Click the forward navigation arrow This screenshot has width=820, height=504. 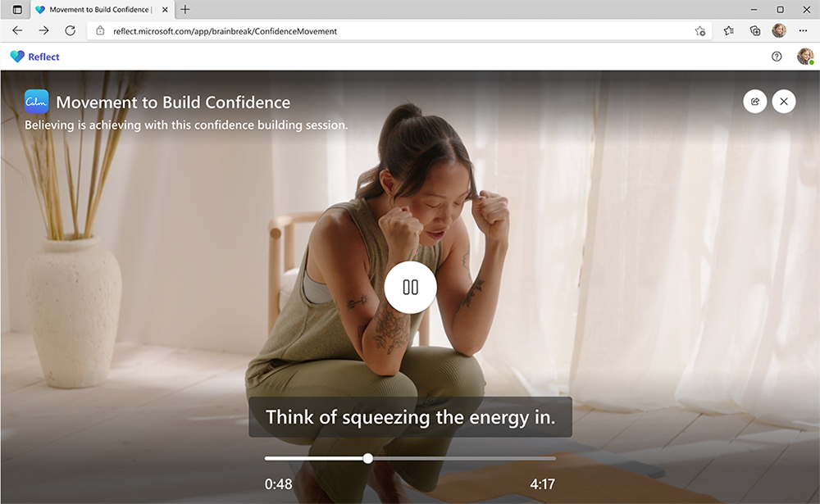coord(43,30)
